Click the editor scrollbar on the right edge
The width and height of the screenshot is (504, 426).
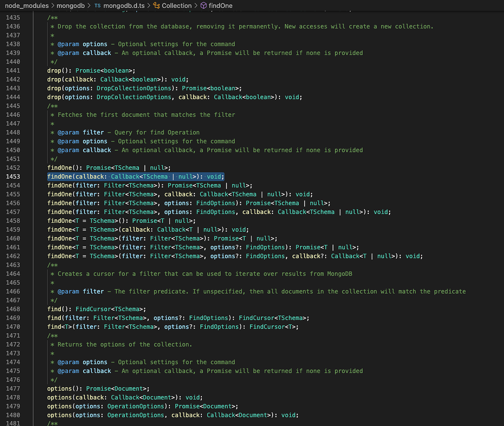[x=500, y=197]
